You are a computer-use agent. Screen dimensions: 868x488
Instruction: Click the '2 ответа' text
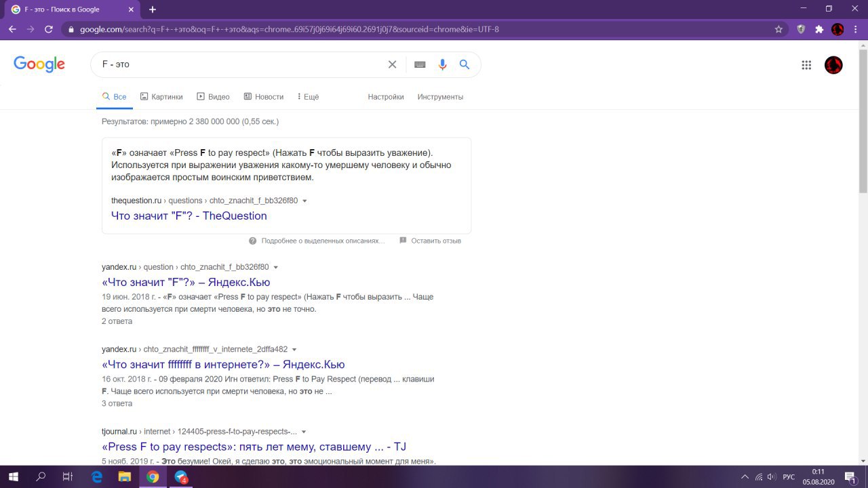(x=117, y=321)
